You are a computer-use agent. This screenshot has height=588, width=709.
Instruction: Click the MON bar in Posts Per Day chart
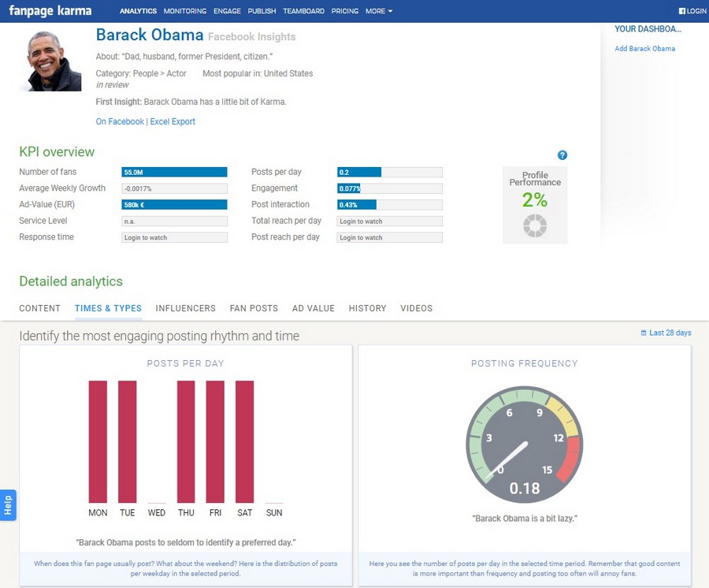pyautogui.click(x=98, y=442)
